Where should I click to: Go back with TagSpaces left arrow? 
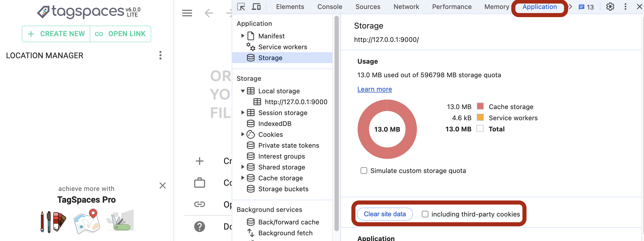tap(209, 13)
